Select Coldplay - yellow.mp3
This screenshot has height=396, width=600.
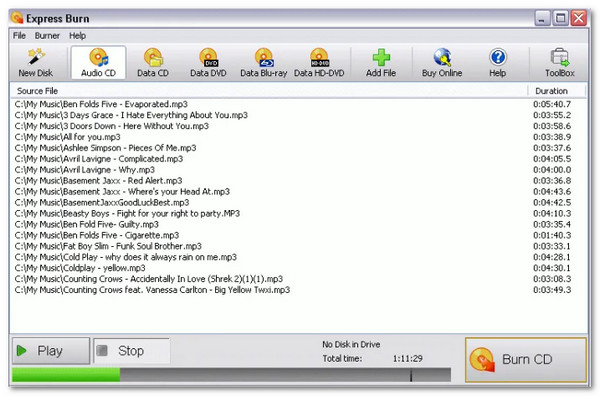click(x=80, y=268)
